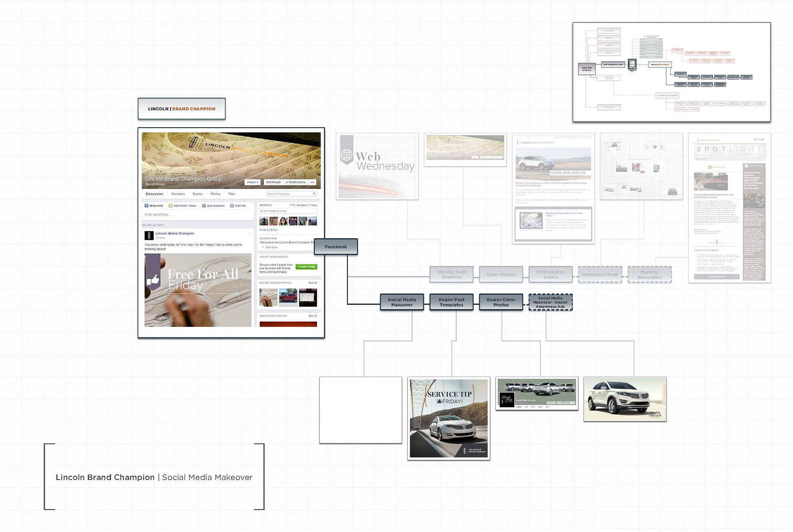
Task: Open the site map overview thumbnail
Action: [x=672, y=72]
